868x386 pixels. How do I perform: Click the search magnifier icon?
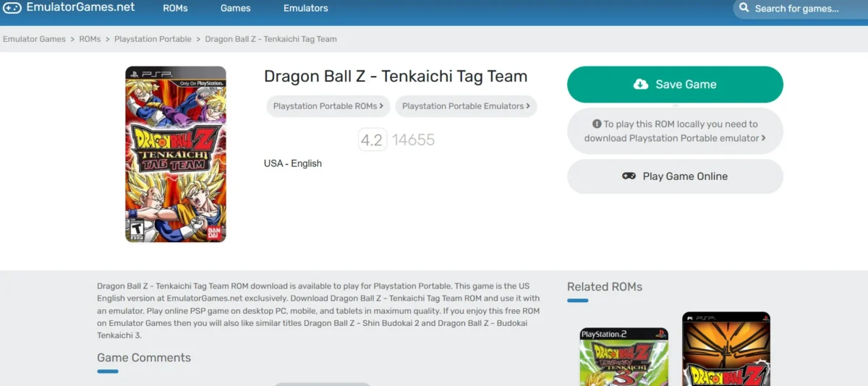[x=744, y=9]
